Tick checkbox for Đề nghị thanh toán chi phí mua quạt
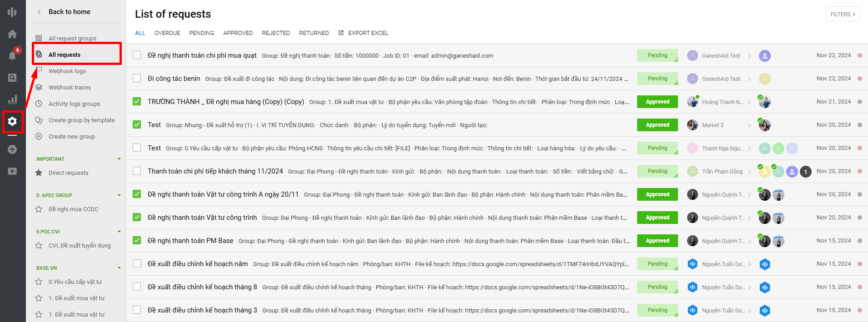The width and height of the screenshot is (868, 322). point(137,55)
